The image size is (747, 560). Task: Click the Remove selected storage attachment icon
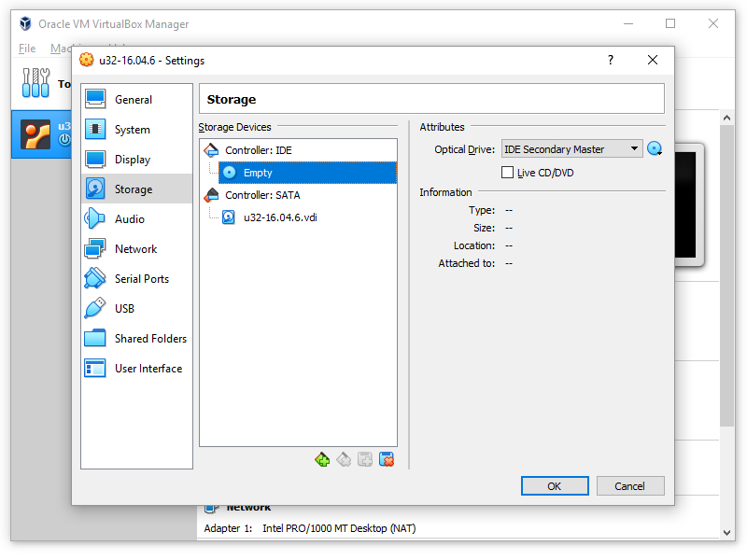click(387, 459)
